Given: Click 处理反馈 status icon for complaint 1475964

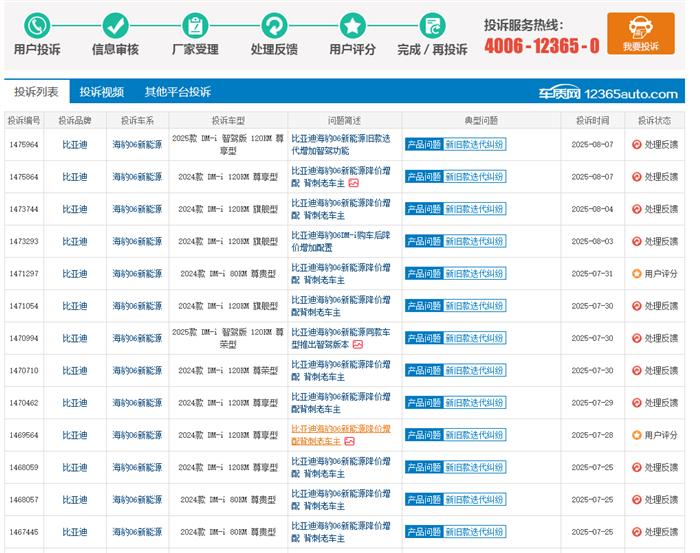Looking at the screenshot, I should [637, 145].
